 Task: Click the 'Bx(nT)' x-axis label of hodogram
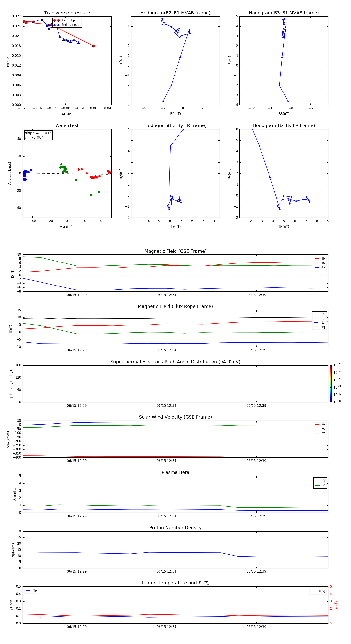coord(284,227)
